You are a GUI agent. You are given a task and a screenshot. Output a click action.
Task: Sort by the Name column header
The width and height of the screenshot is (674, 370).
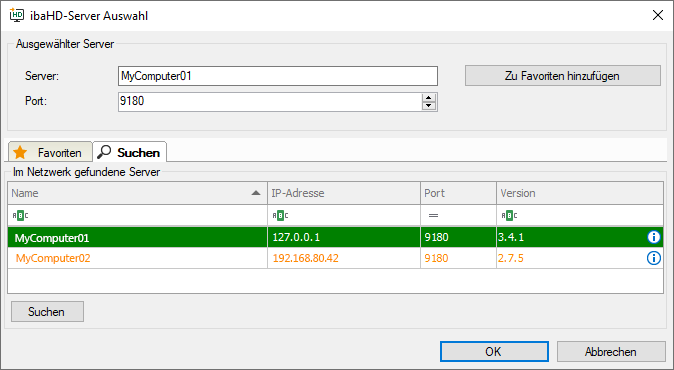[137, 193]
